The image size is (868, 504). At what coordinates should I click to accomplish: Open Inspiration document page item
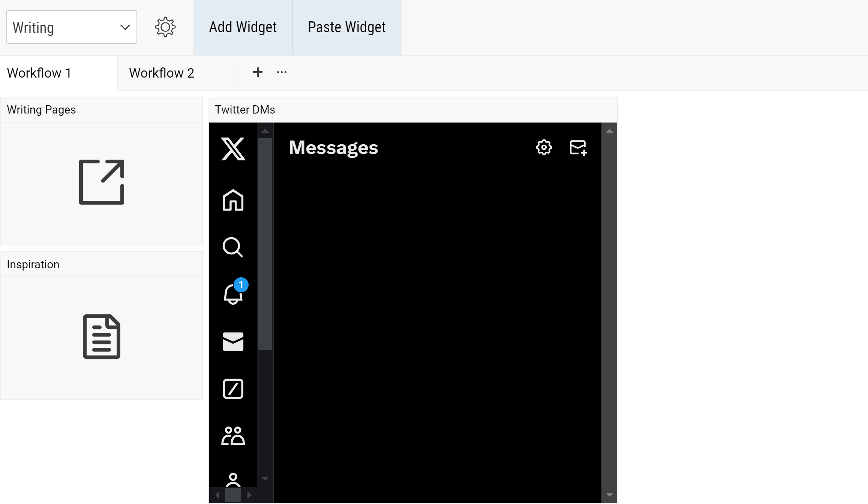102,336
